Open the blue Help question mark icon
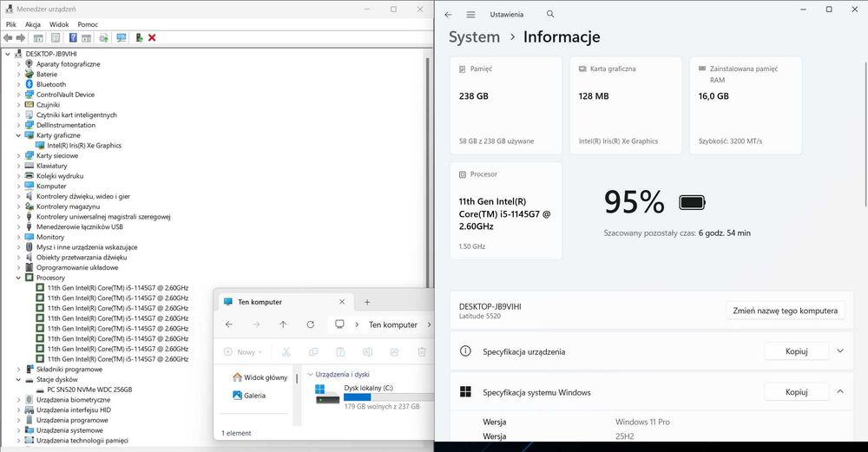Image resolution: width=868 pixels, height=452 pixels. 73,37
